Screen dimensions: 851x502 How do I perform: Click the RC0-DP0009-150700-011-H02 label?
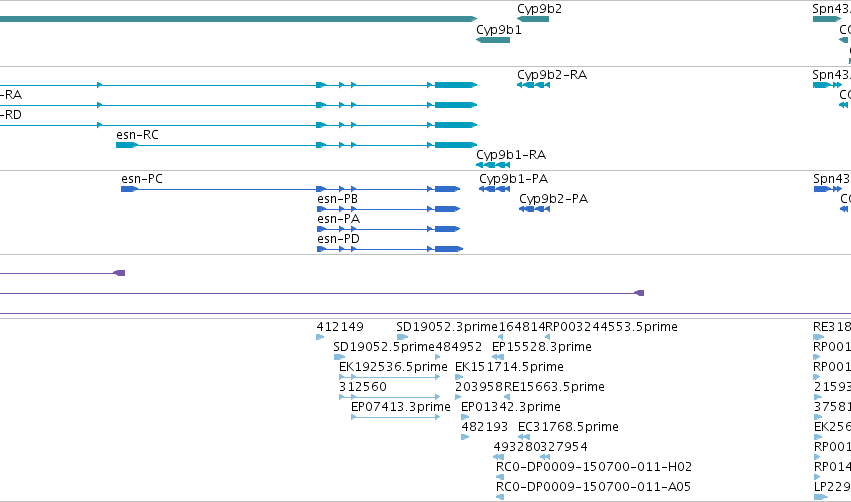pos(594,467)
